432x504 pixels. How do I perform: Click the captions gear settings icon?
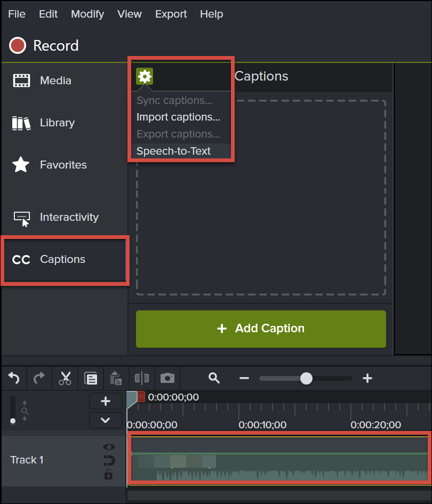(x=145, y=76)
